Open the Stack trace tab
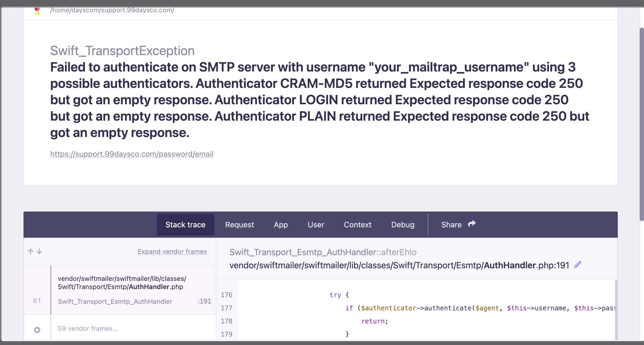This screenshot has height=345, width=644. (185, 225)
